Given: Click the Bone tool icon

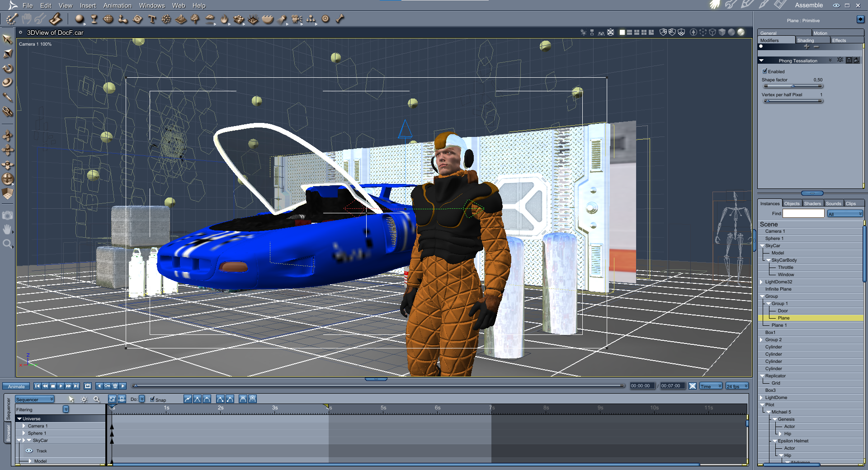Looking at the screenshot, I should [340, 19].
